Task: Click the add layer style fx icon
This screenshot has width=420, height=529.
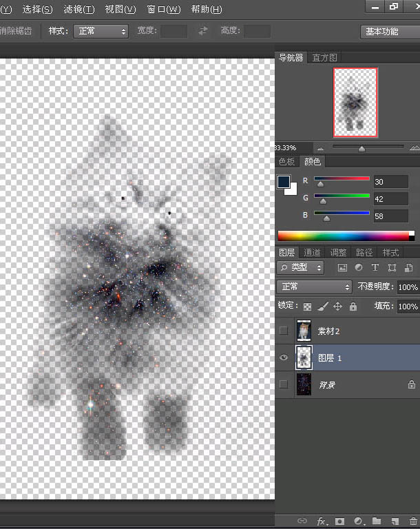Action: (321, 521)
